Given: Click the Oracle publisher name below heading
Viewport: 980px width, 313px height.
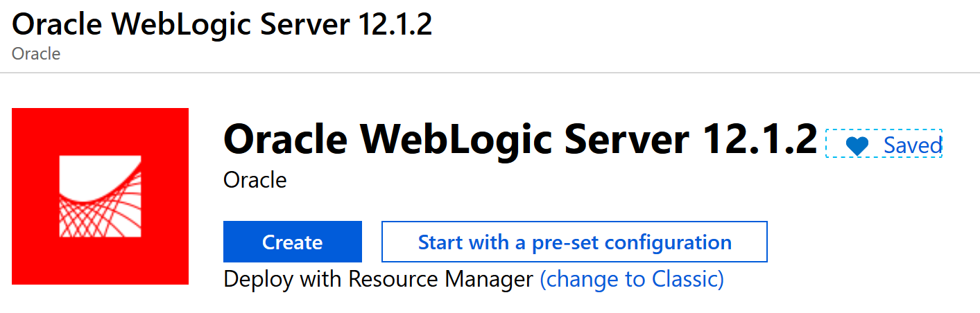Looking at the screenshot, I should [x=255, y=180].
